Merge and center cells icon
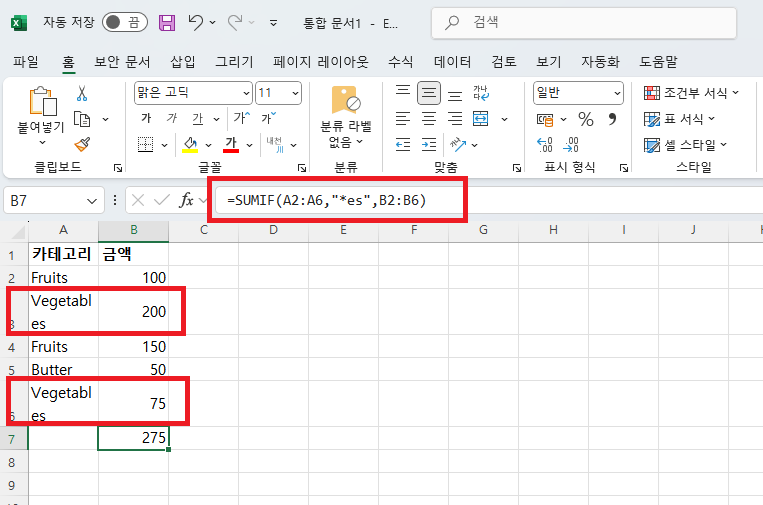 pos(481,119)
